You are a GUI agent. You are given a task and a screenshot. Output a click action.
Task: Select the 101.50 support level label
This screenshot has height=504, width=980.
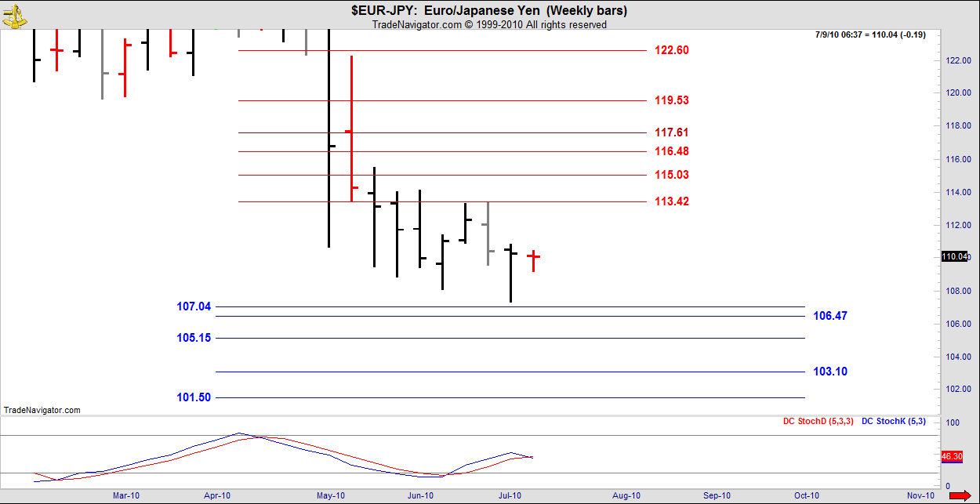pyautogui.click(x=194, y=397)
